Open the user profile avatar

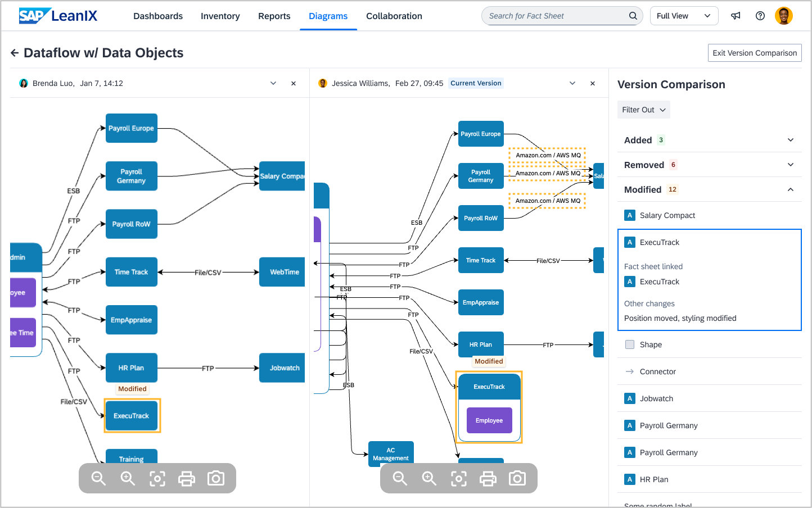[784, 16]
